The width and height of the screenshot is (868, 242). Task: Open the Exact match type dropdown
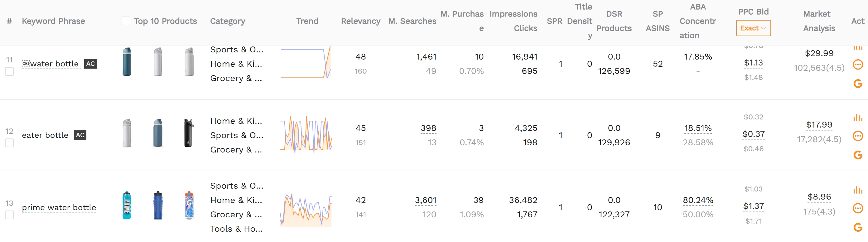tap(753, 28)
